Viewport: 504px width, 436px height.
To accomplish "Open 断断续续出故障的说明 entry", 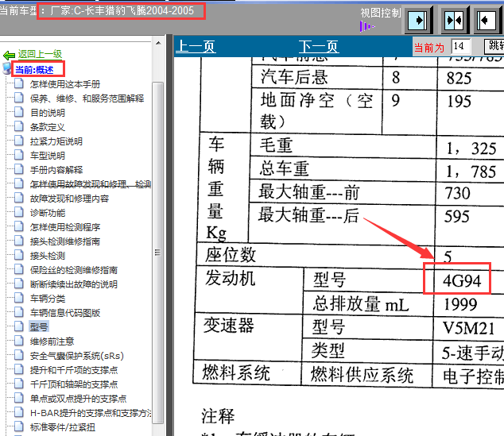I will coord(74,284).
